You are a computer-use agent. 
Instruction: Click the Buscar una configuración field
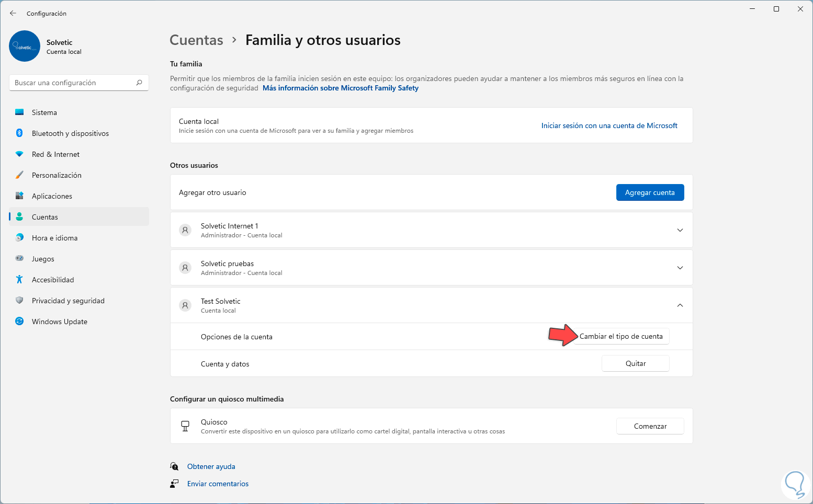pos(73,83)
